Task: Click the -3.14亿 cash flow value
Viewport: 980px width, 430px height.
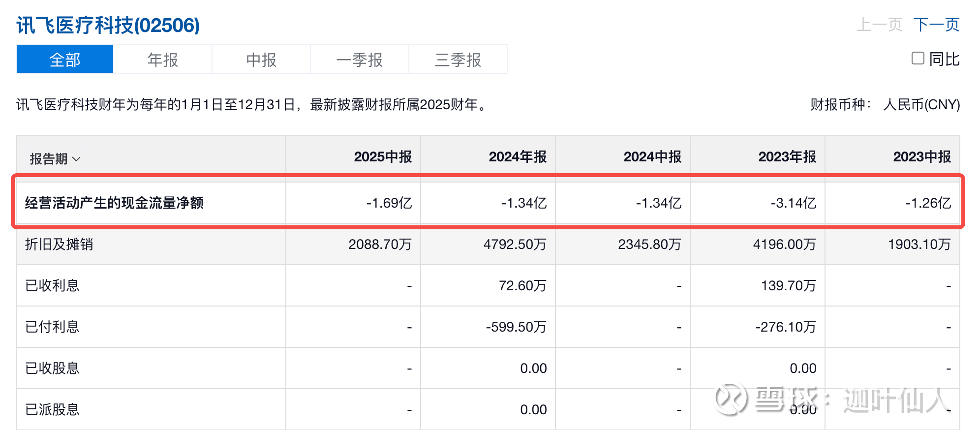Action: 794,203
